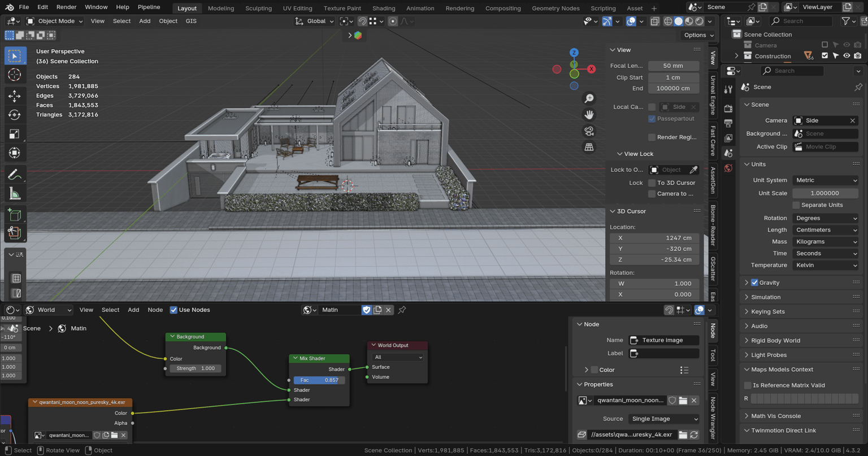
Task: Switch to material preview shading
Action: point(689,21)
